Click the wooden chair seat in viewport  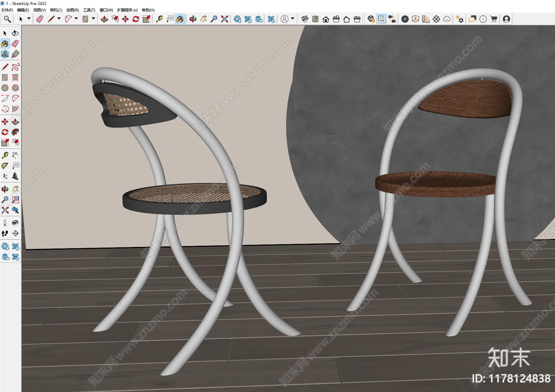[435, 184]
